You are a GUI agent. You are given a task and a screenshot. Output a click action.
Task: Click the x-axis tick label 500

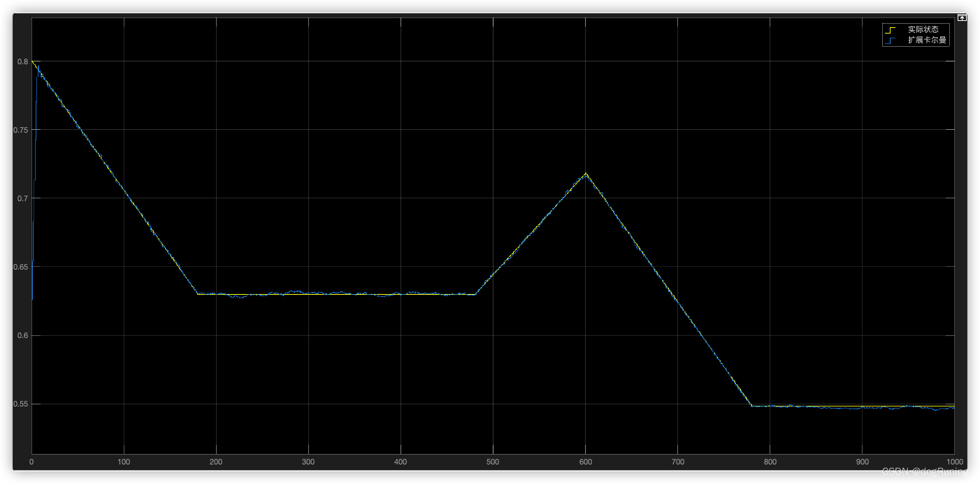click(493, 462)
